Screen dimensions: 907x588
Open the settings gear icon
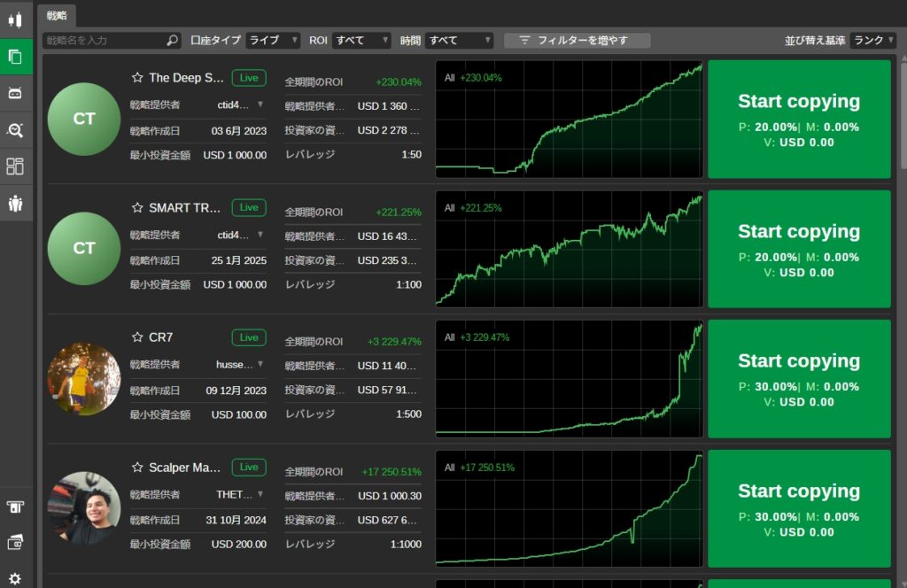(x=15, y=578)
